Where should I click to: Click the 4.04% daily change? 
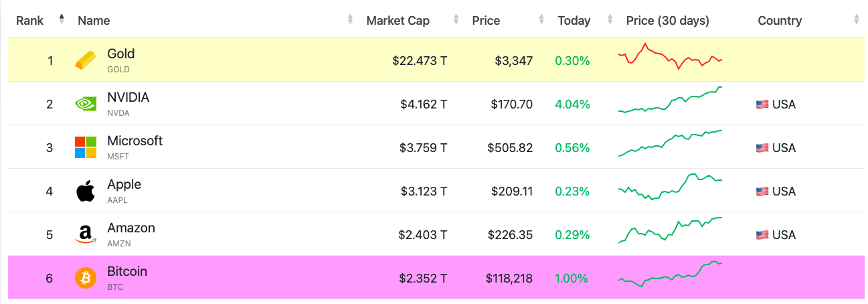point(572,104)
